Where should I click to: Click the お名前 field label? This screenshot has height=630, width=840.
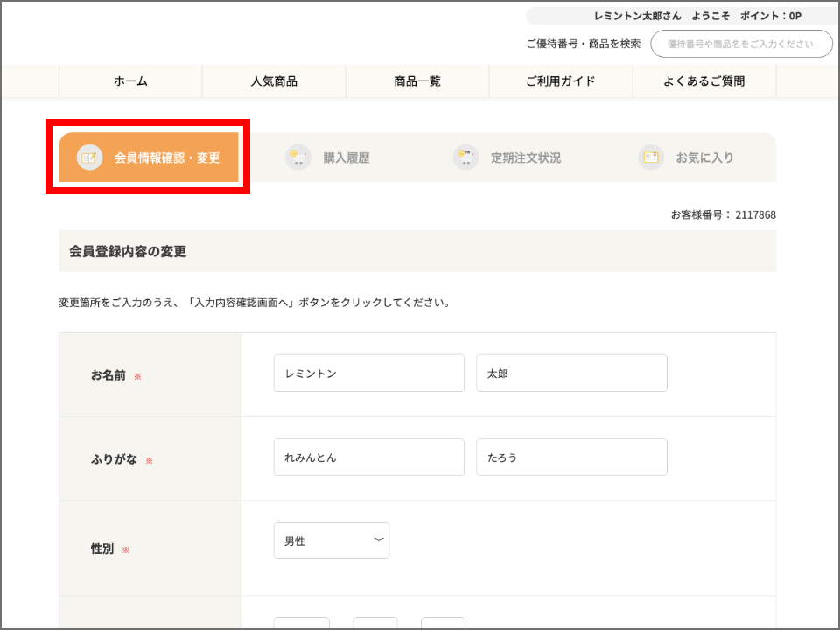(108, 375)
